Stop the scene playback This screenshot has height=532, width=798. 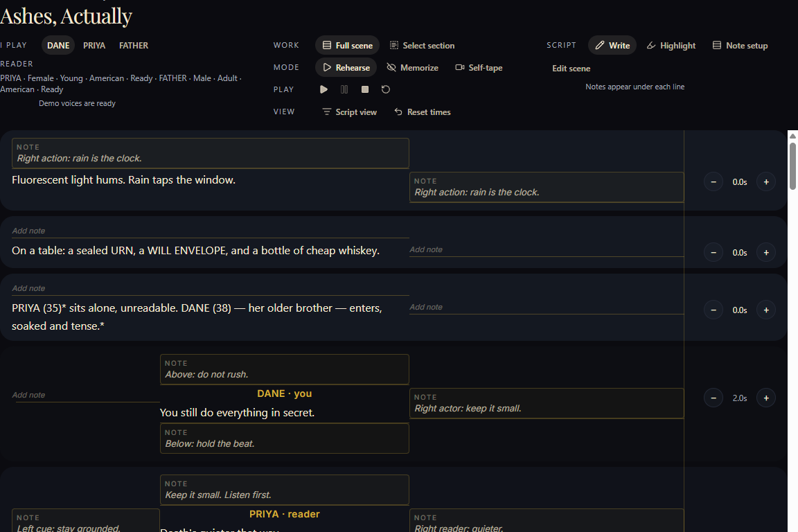click(x=365, y=89)
